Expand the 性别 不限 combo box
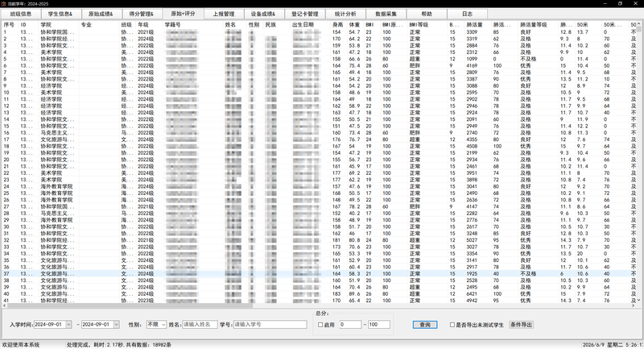Screen dimensions: 644x349 [x=156, y=324]
